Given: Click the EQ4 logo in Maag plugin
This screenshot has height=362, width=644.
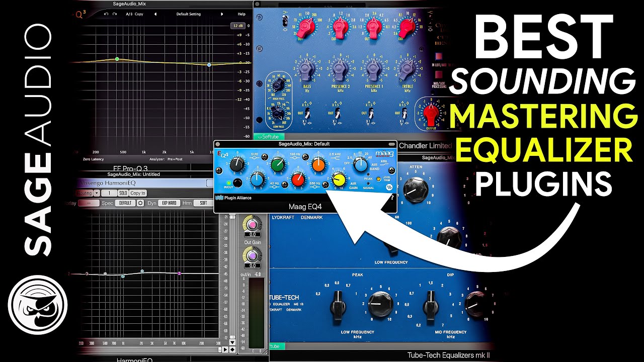Looking at the screenshot, I should tap(222, 155).
